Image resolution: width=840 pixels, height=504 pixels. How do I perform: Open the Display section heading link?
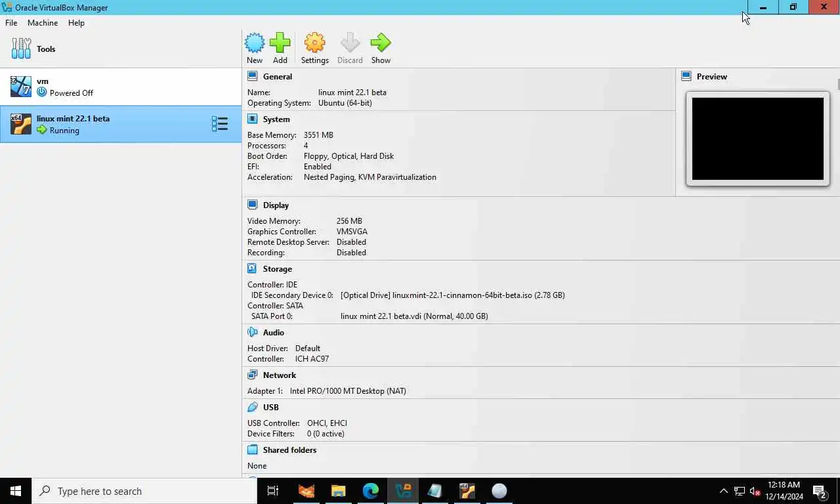(x=276, y=205)
